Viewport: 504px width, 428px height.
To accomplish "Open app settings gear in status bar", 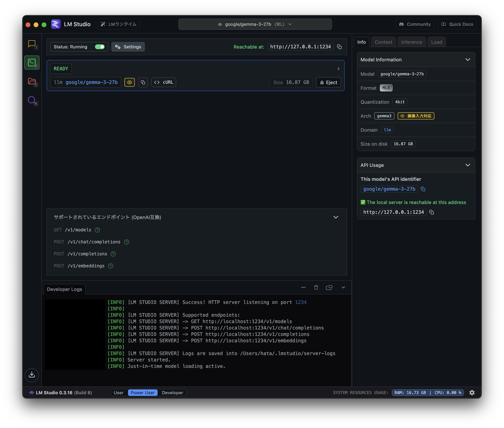I will pos(472,393).
